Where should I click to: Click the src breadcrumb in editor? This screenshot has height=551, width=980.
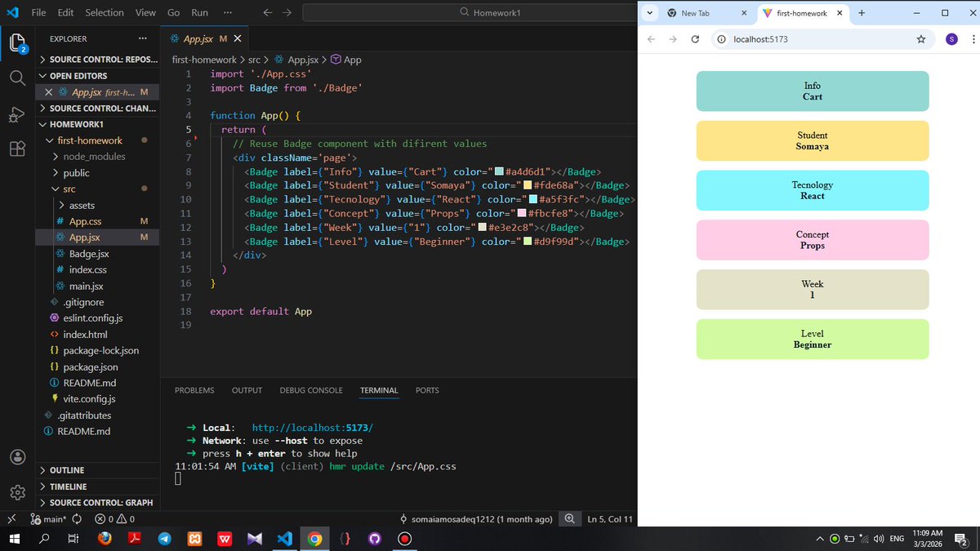[x=254, y=60]
